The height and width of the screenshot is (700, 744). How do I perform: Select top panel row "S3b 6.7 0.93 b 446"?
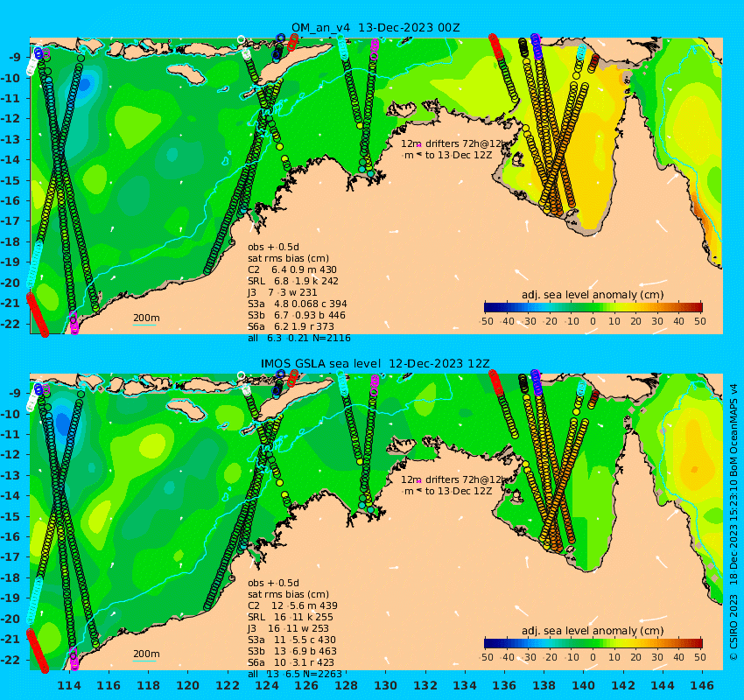tap(297, 315)
